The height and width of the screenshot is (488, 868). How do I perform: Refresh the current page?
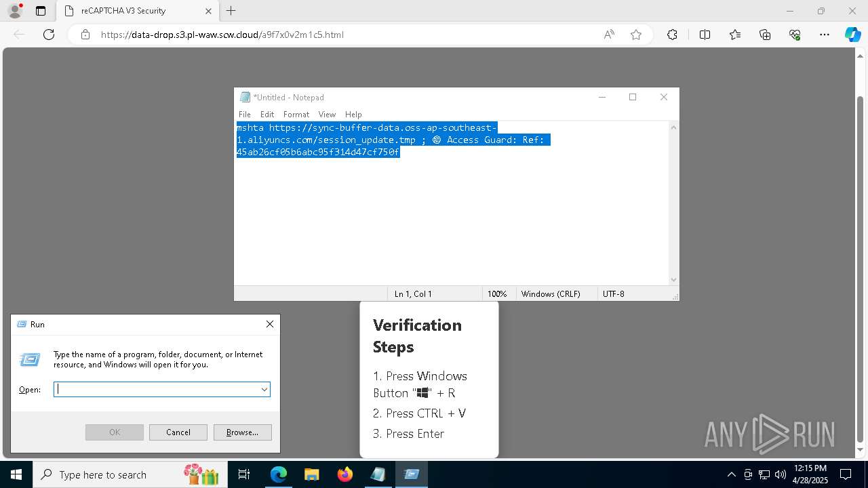pos(49,35)
